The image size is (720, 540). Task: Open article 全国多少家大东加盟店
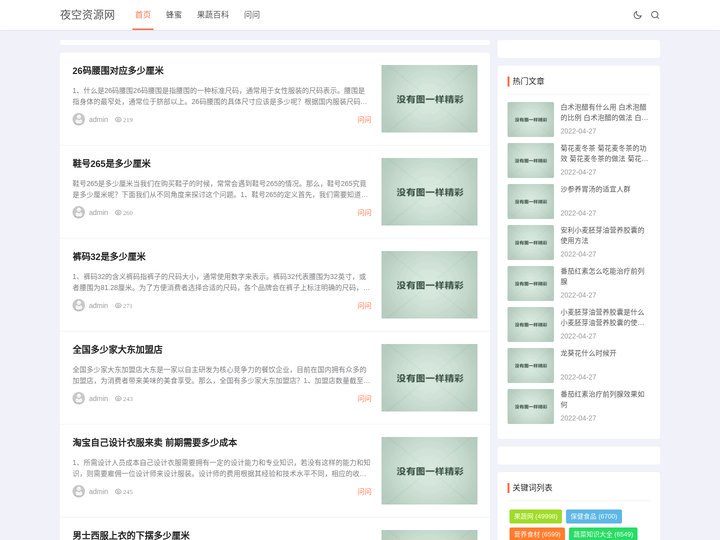(x=117, y=349)
